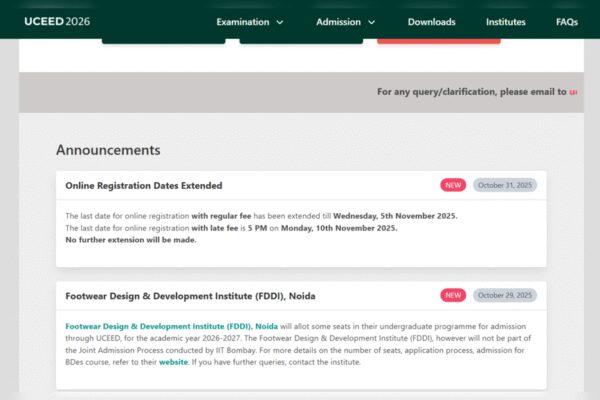This screenshot has height=400, width=600.
Task: Click the with regular fee bold text
Action: (x=221, y=216)
